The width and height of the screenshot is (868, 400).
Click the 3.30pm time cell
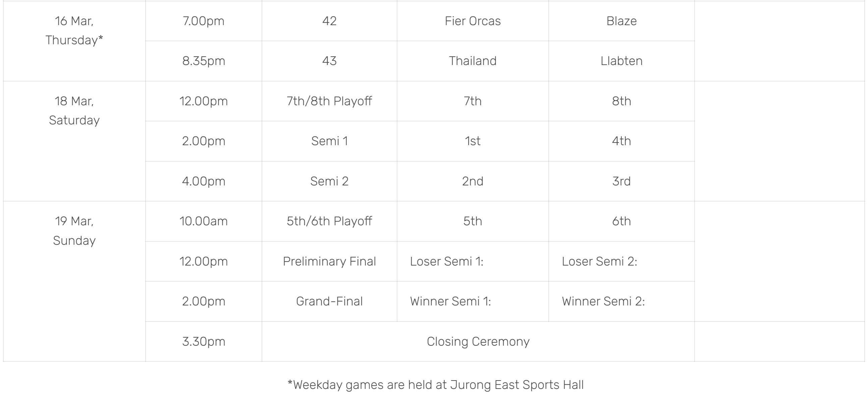[204, 341]
